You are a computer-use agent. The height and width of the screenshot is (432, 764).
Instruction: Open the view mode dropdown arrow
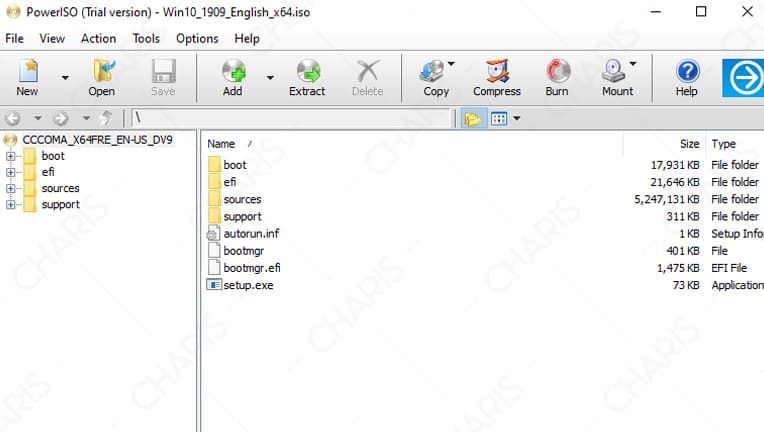point(516,118)
